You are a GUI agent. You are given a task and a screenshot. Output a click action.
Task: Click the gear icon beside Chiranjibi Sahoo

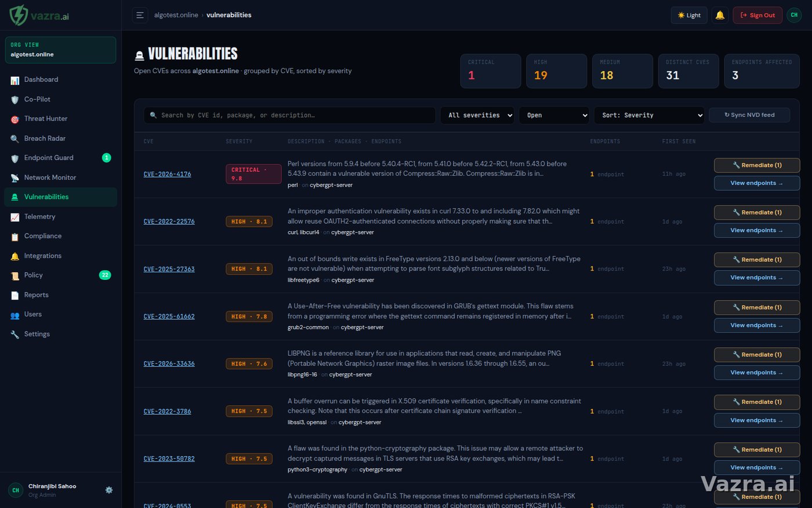point(109,490)
